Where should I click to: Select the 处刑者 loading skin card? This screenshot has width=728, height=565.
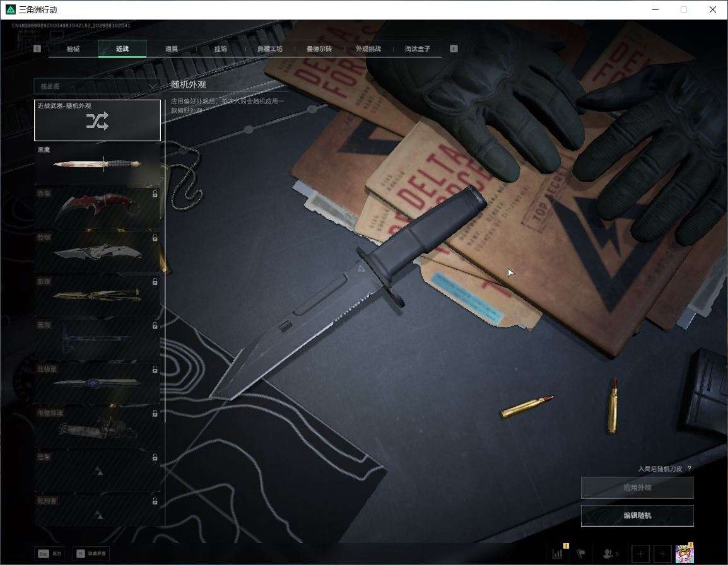point(98,510)
